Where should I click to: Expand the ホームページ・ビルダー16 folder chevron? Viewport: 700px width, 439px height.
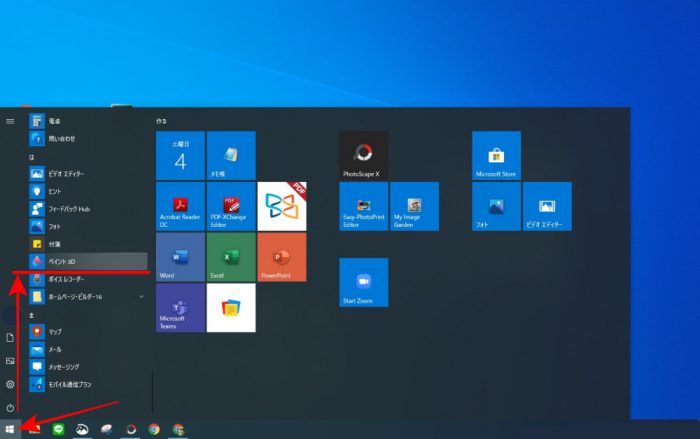coord(142,297)
